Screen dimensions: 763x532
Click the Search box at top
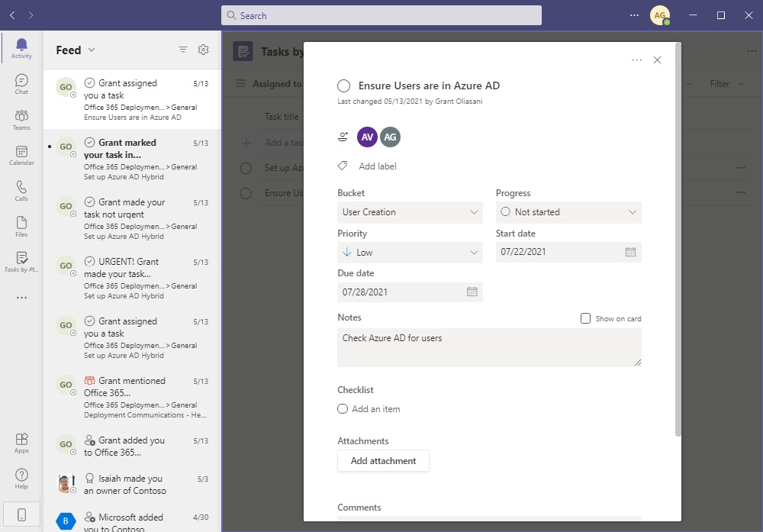381,15
